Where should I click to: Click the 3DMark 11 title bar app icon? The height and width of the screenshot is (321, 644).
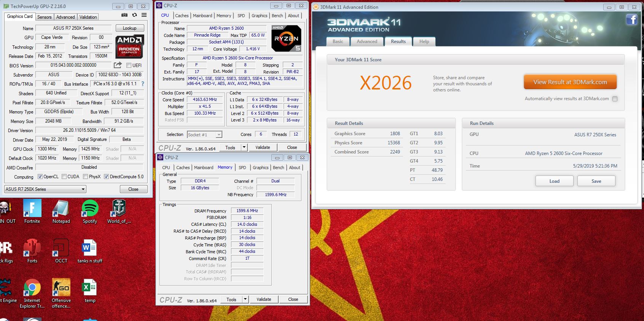click(x=316, y=7)
